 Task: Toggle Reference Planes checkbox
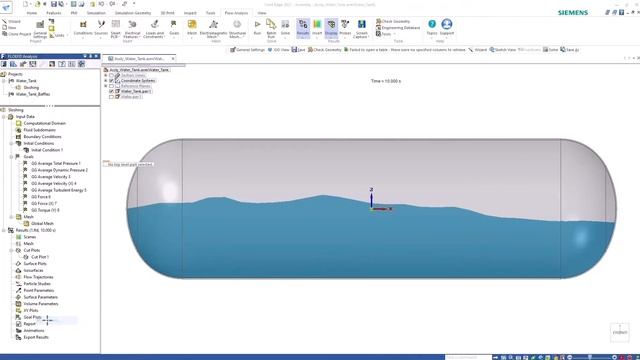coord(111,86)
